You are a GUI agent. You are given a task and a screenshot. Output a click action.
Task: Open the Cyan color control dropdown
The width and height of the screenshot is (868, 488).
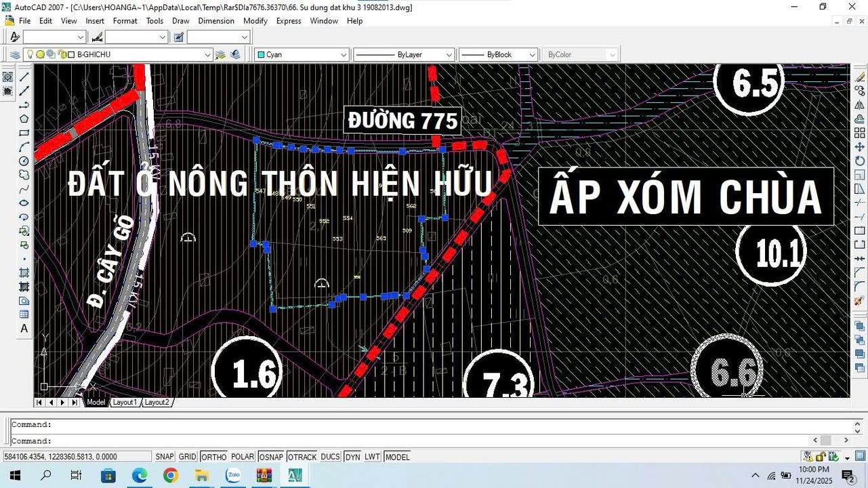coord(345,54)
